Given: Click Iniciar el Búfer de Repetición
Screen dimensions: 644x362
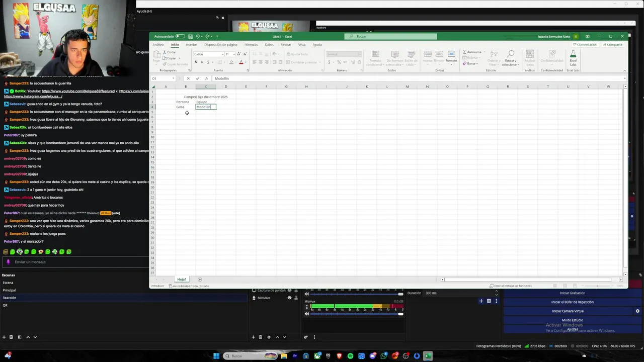Looking at the screenshot, I should 572,302.
